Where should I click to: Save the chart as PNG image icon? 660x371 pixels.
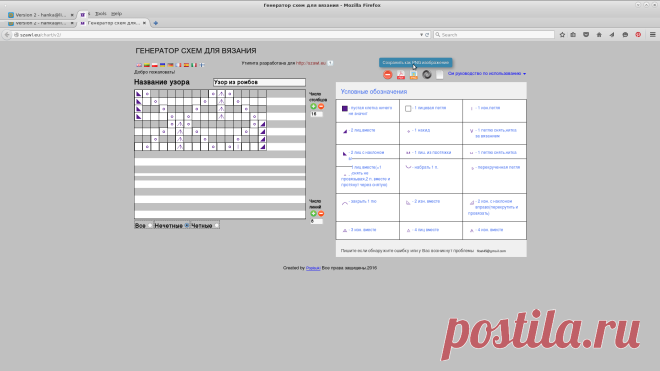(x=414, y=75)
